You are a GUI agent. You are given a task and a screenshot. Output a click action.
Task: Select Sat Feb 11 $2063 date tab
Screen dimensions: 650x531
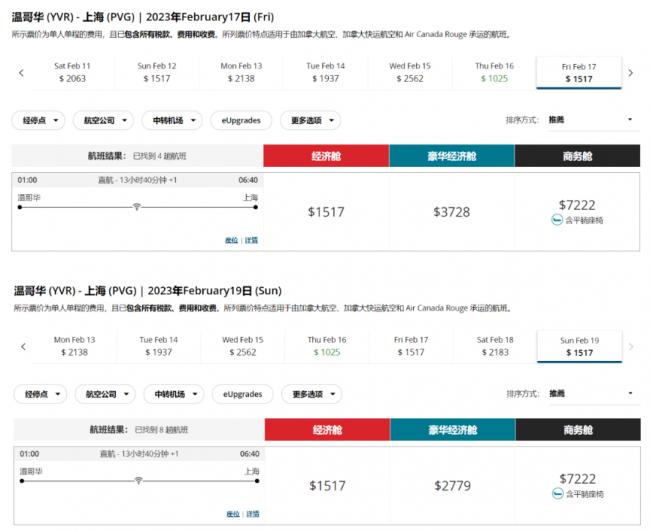pos(73,73)
